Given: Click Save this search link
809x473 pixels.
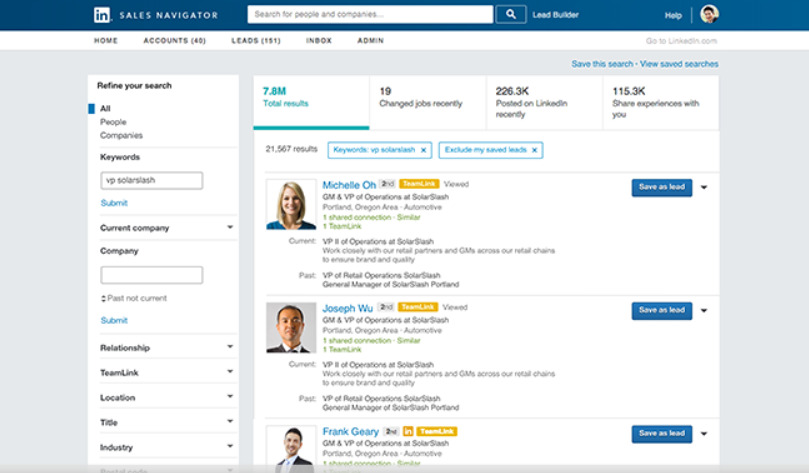Looking at the screenshot, I should click(x=602, y=64).
